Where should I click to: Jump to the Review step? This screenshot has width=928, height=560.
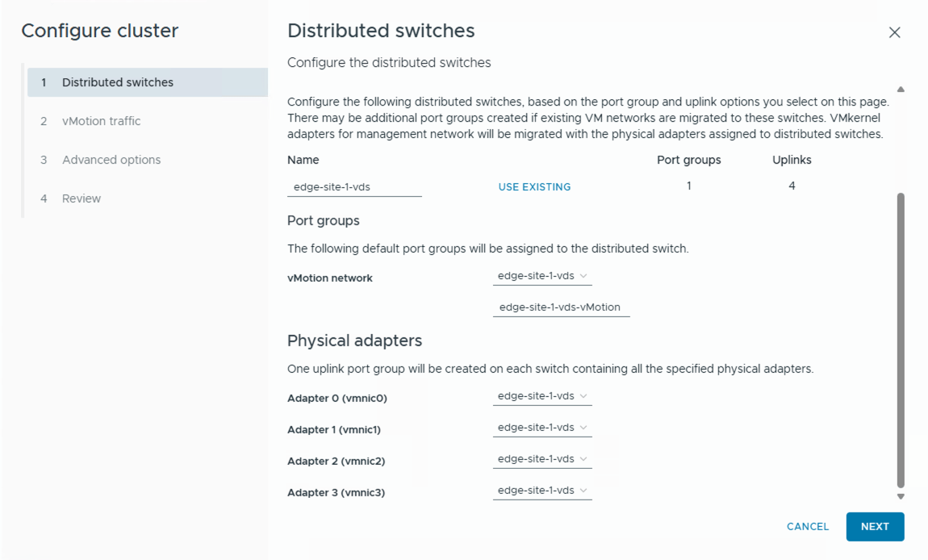point(81,198)
